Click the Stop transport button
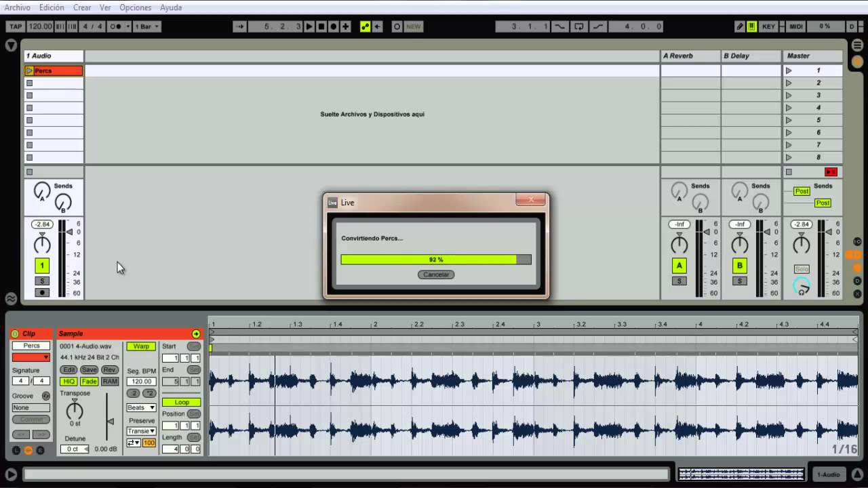The width and height of the screenshot is (868, 488). pos(321,26)
